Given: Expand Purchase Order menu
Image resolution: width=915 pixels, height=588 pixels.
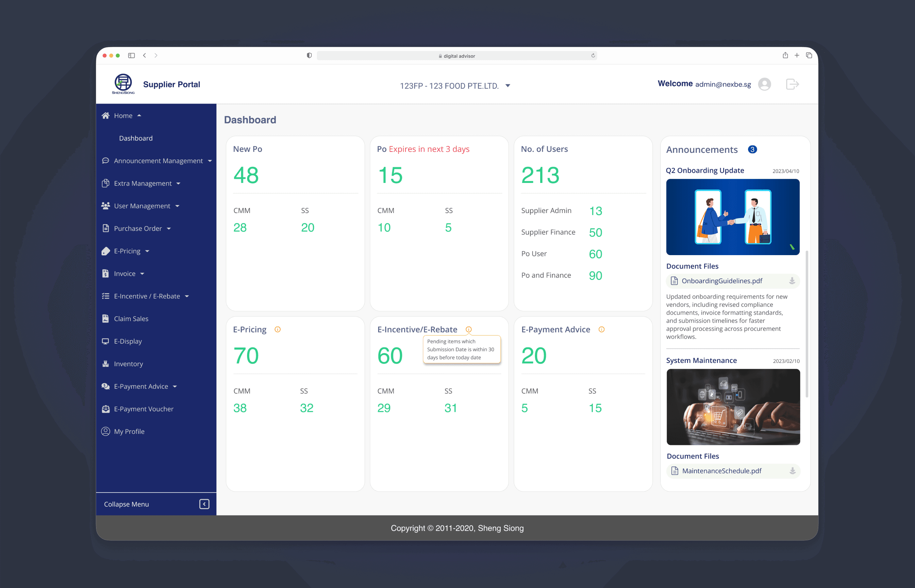Looking at the screenshot, I should point(169,228).
